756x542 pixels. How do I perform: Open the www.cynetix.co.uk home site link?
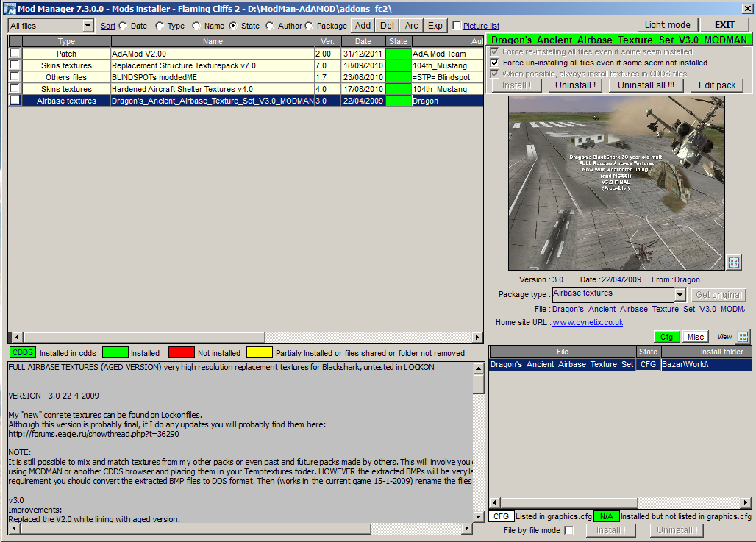[x=588, y=322]
